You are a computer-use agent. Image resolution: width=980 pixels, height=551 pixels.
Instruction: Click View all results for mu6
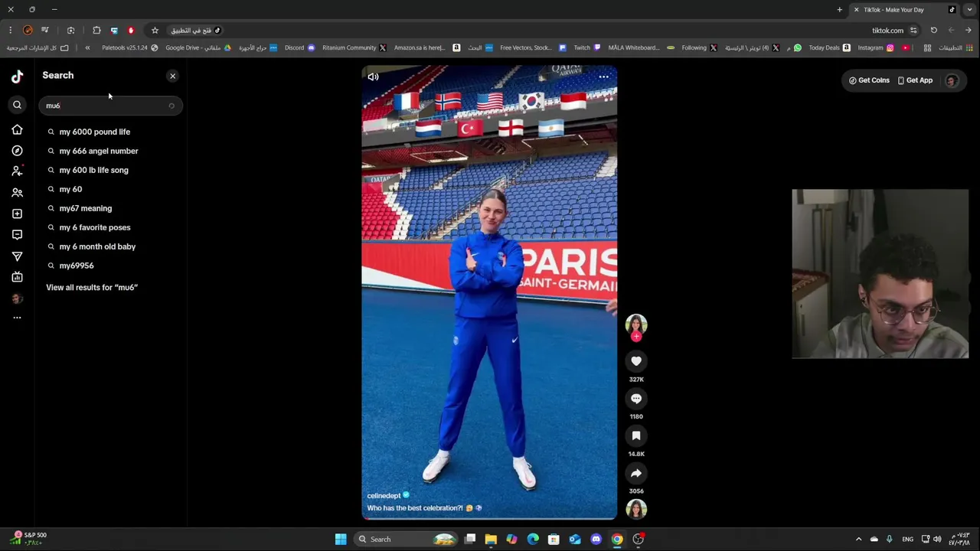[92, 287]
